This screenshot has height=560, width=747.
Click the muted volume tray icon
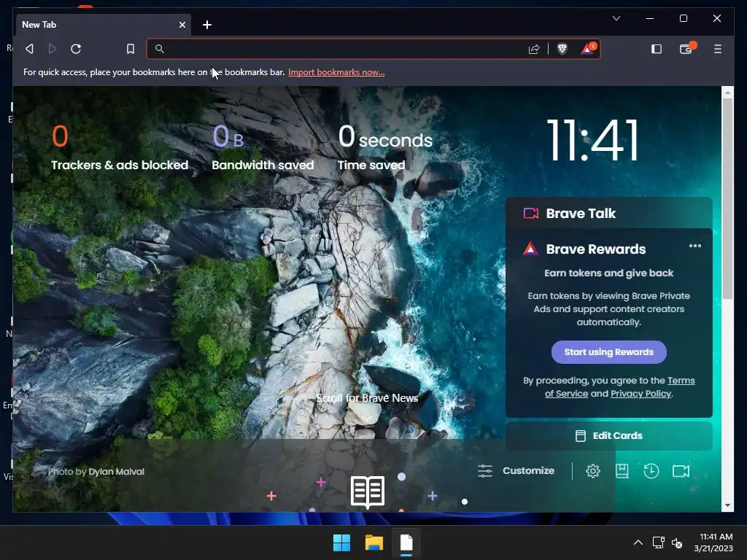click(x=677, y=542)
